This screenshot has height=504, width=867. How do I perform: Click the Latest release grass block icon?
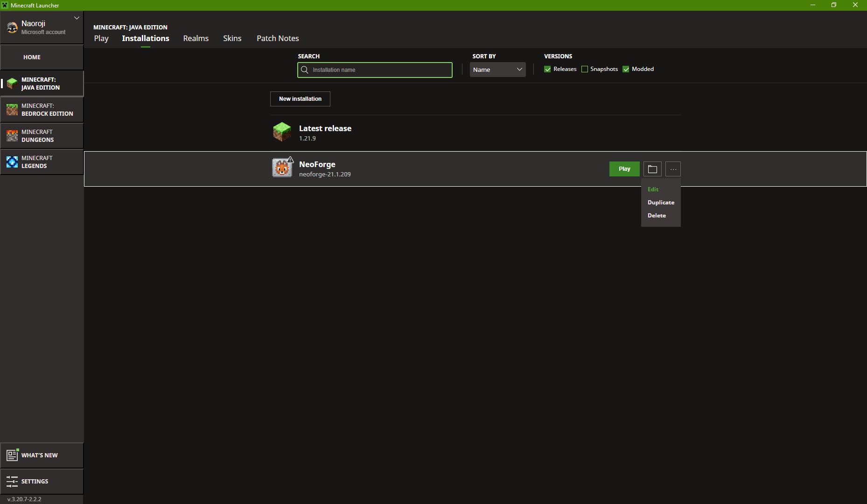tap(282, 132)
